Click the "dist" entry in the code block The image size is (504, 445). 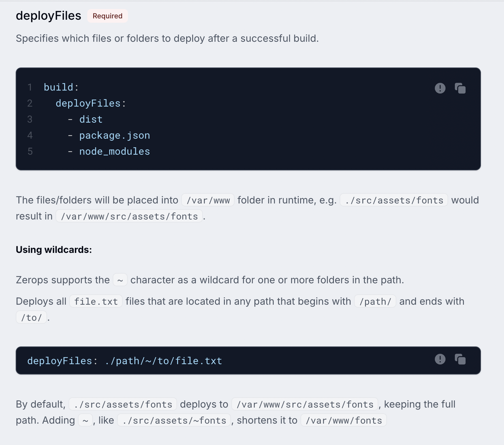click(91, 119)
